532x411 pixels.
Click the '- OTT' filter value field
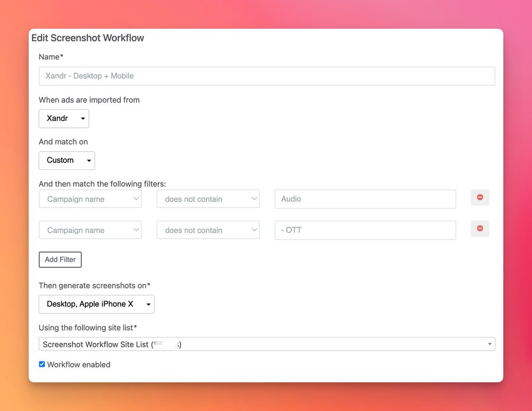[x=365, y=230]
